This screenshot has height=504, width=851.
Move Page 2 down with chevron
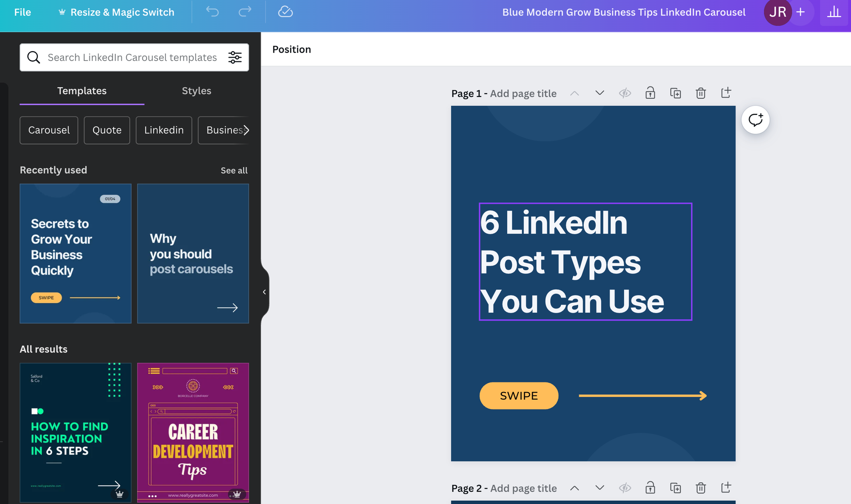(x=600, y=488)
